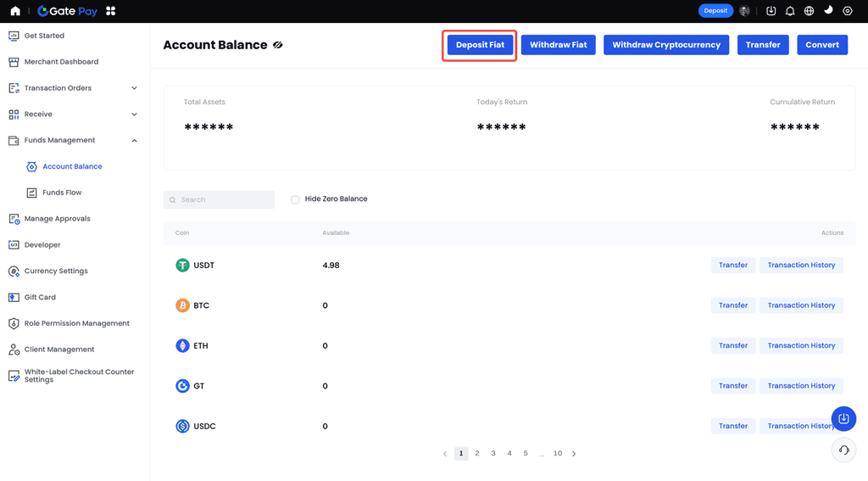The image size is (868, 481).
Task: Click the coin Search field
Action: [219, 199]
